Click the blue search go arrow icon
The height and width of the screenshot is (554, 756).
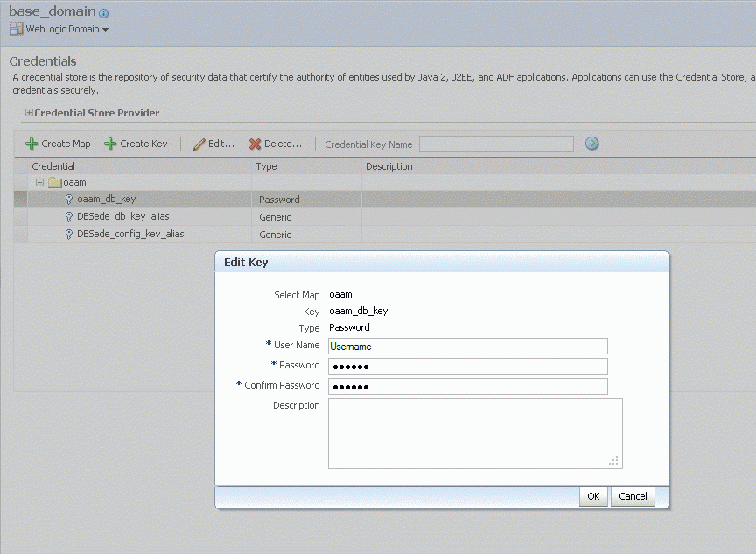pyautogui.click(x=591, y=144)
